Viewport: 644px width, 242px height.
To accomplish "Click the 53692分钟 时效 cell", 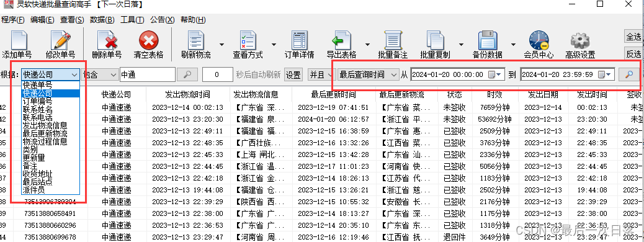I will pos(495,119).
